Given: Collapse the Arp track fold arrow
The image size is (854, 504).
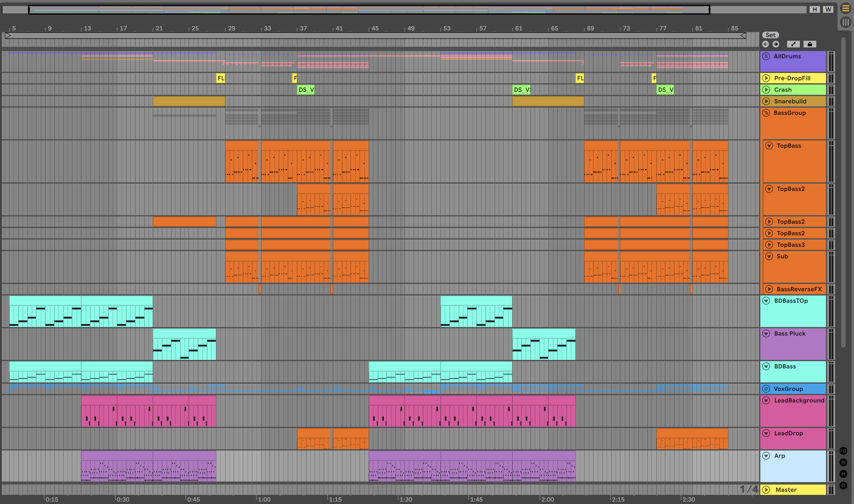Looking at the screenshot, I should click(x=766, y=456).
